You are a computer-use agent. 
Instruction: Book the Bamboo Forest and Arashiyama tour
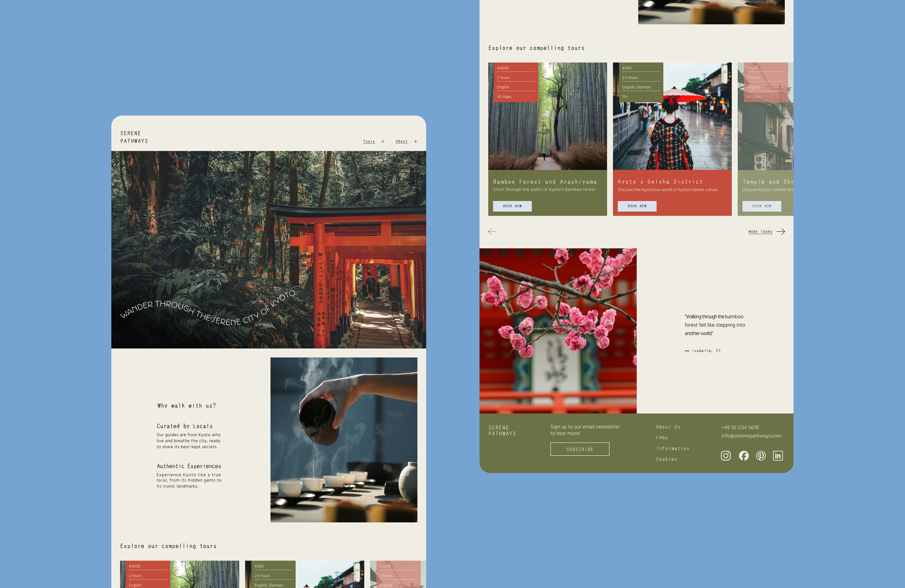pyautogui.click(x=512, y=206)
